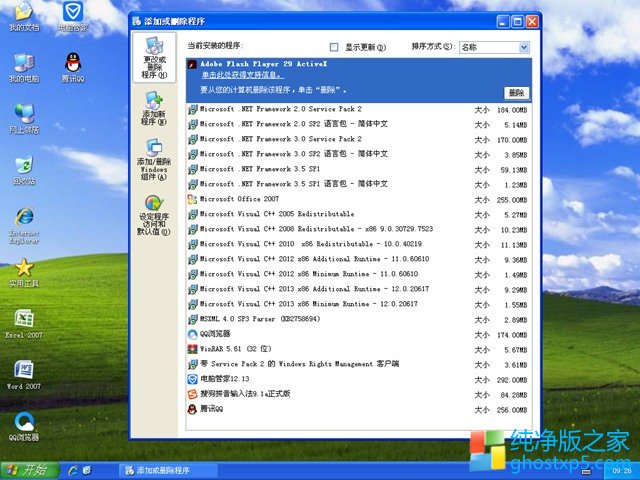Select .NET Framework 3.5 SP1 语言包 row
The image size is (640, 480).
tap(358, 184)
